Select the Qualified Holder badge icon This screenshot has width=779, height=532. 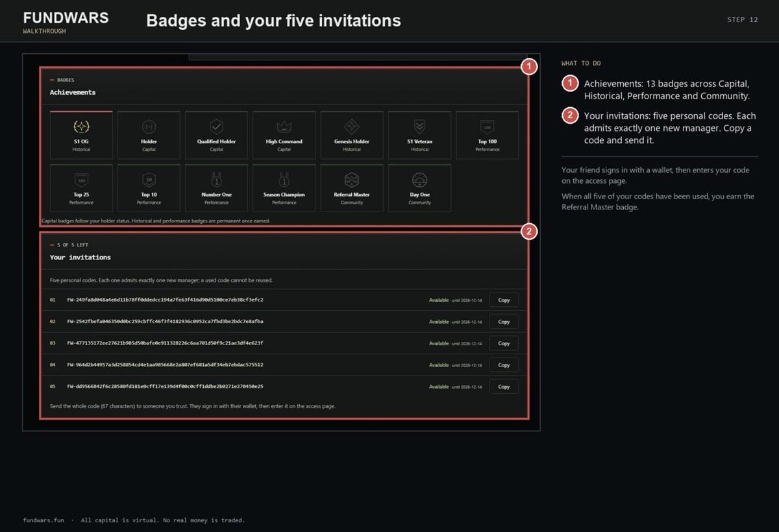(x=216, y=126)
